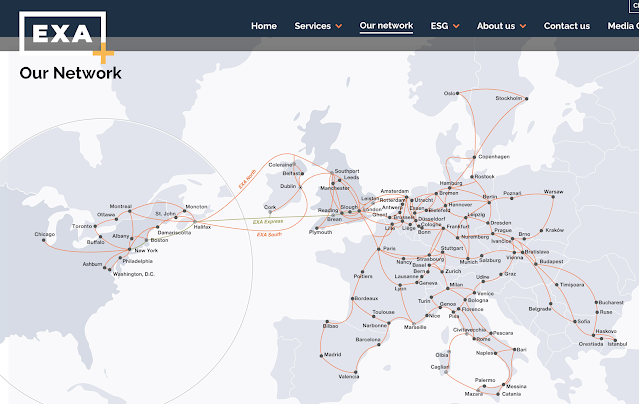
Task: Click the EXA South cable label
Action: 269,234
